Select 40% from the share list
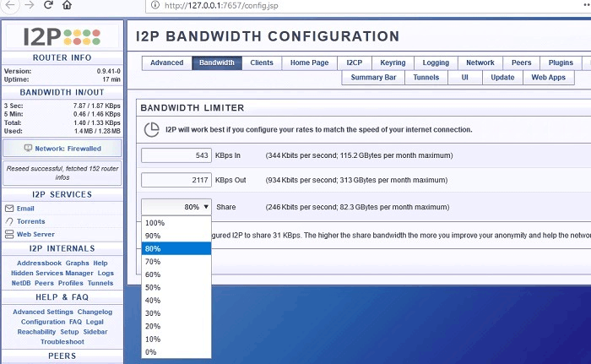The height and width of the screenshot is (364, 591). (176, 301)
